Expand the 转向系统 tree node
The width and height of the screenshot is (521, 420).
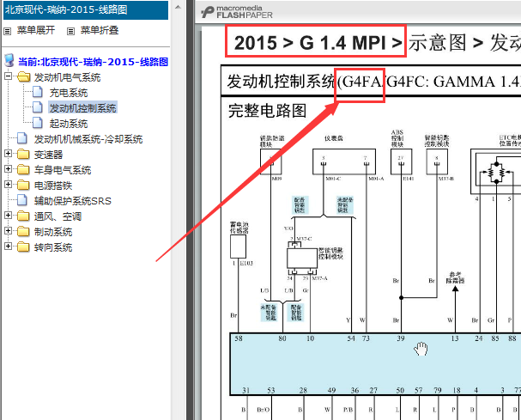tap(9, 247)
